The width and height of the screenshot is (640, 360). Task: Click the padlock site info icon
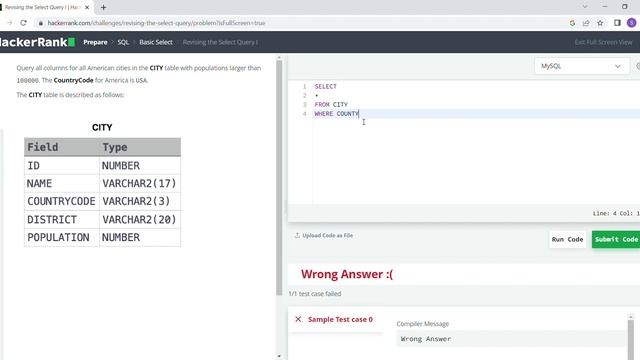tap(40, 23)
